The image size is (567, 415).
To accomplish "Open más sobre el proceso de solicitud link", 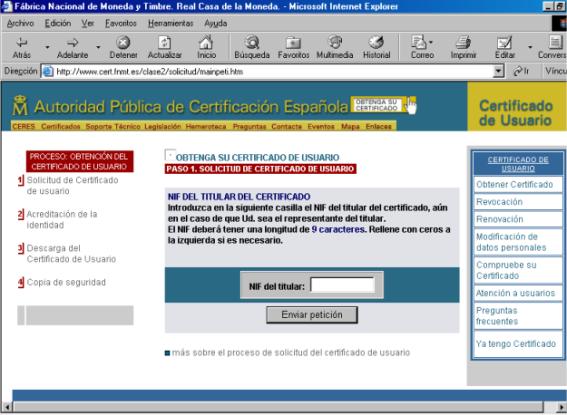I will (x=291, y=353).
